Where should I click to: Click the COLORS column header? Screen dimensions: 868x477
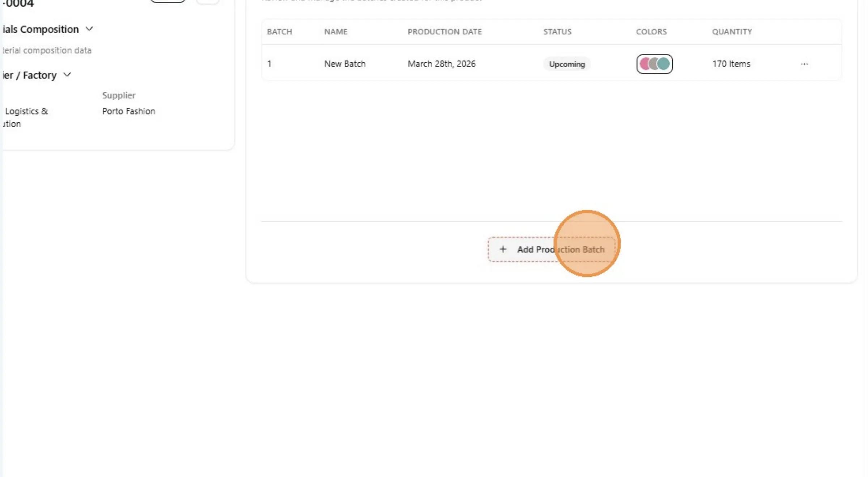(x=651, y=31)
